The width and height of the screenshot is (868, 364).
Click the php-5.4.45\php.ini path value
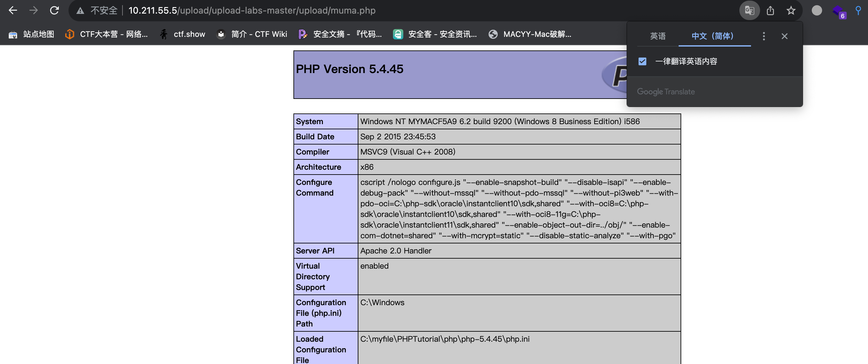pyautogui.click(x=445, y=339)
